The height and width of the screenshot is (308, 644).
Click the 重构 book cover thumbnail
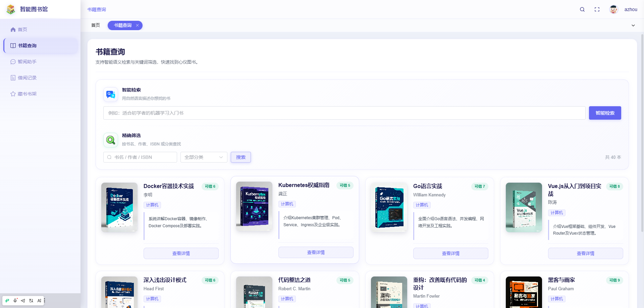coord(389,292)
